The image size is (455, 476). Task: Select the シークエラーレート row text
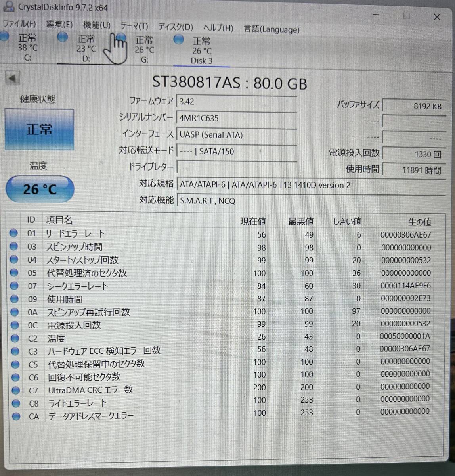pos(77,286)
